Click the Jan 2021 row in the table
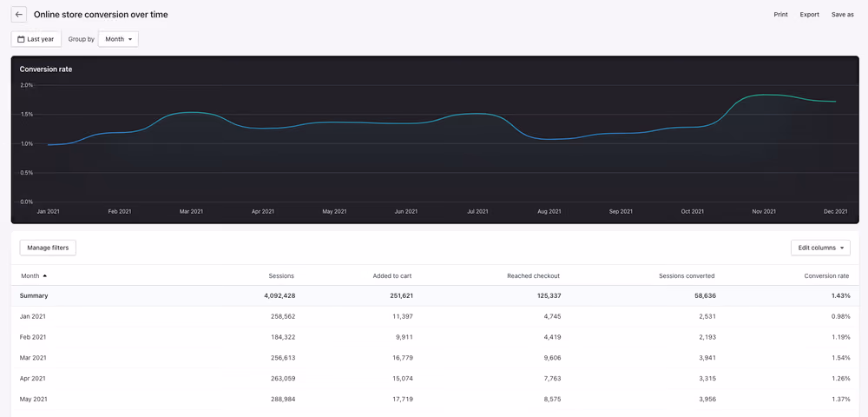 (x=435, y=316)
